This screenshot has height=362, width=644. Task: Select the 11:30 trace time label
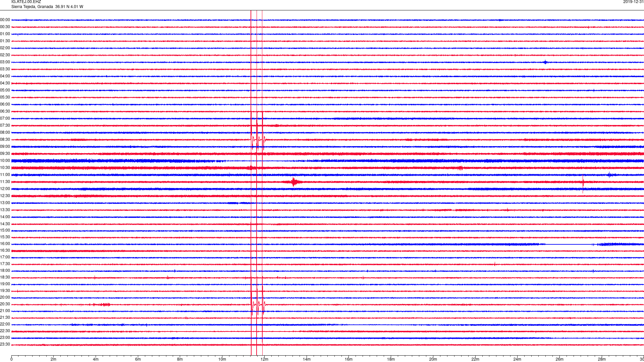(x=5, y=182)
